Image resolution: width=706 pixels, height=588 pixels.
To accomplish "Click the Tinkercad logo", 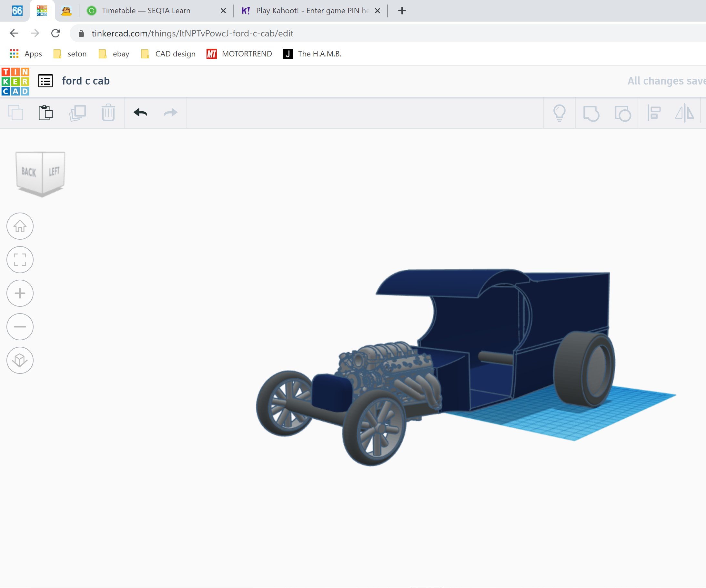I will (15, 81).
